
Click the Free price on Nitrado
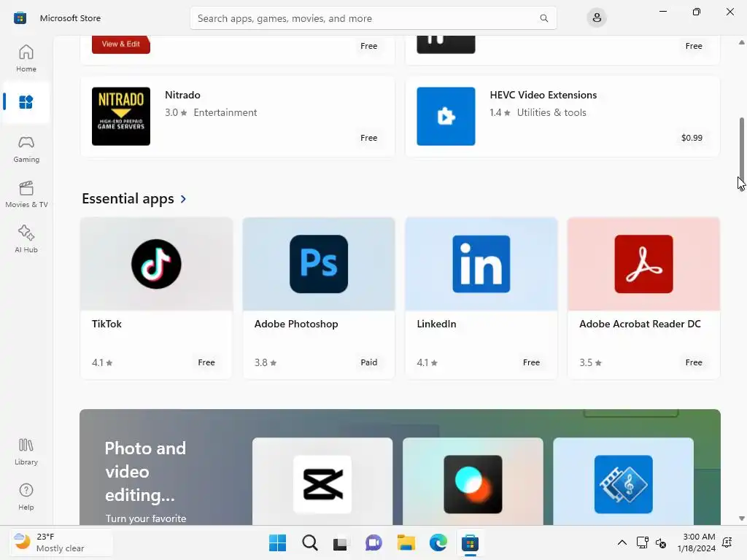368,138
